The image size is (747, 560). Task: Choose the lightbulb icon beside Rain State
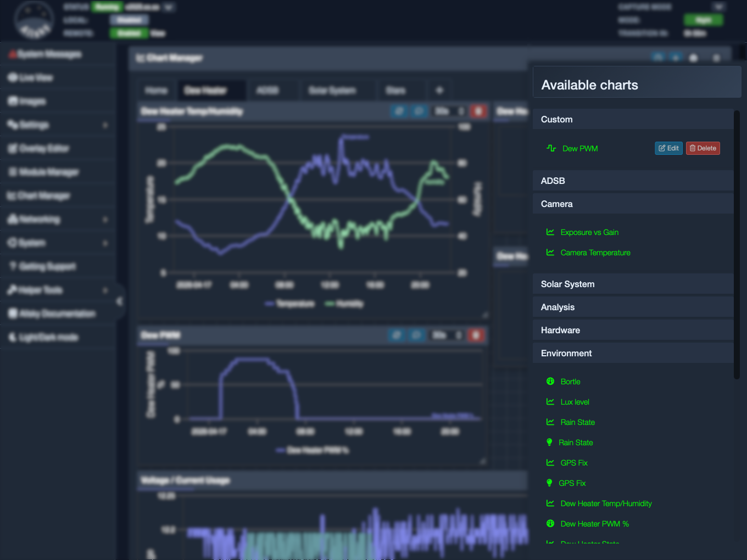click(x=549, y=443)
